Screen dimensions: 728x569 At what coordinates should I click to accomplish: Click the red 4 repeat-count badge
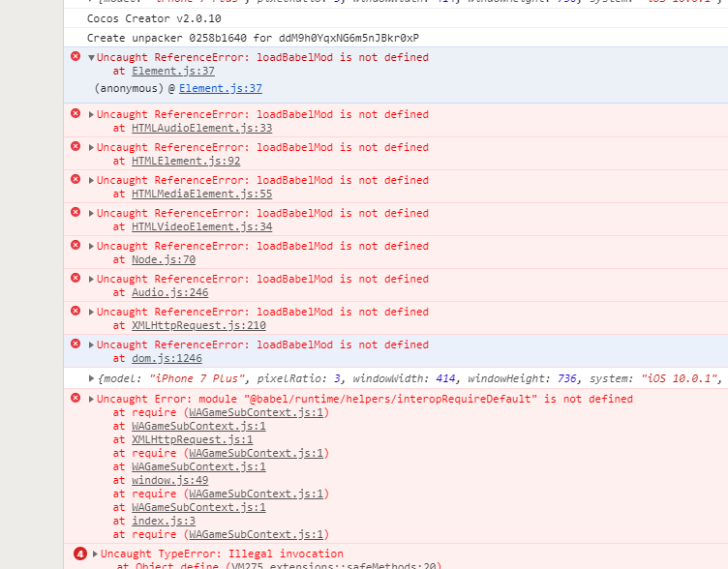pyautogui.click(x=79, y=554)
